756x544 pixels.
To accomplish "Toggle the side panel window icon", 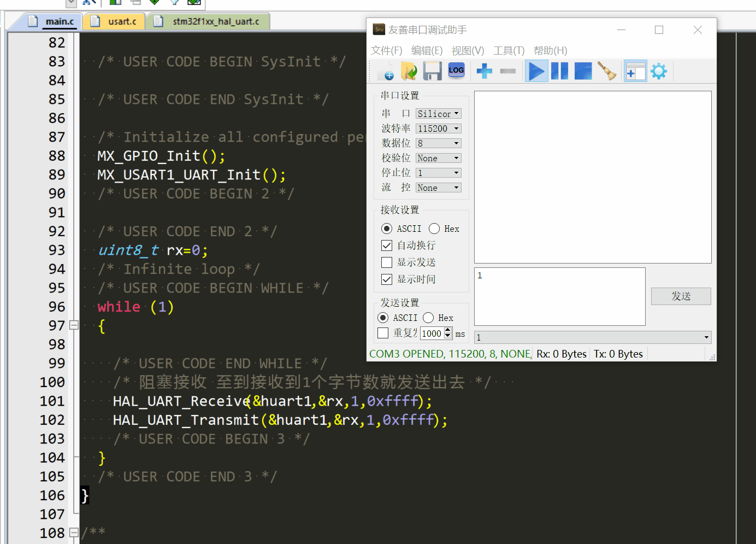I will [635, 71].
